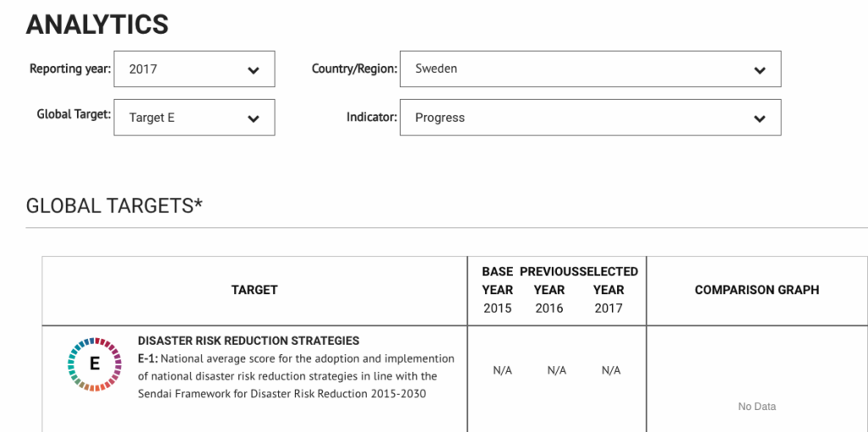The width and height of the screenshot is (868, 432).
Task: Open the Reporting year dropdown
Action: pos(194,69)
